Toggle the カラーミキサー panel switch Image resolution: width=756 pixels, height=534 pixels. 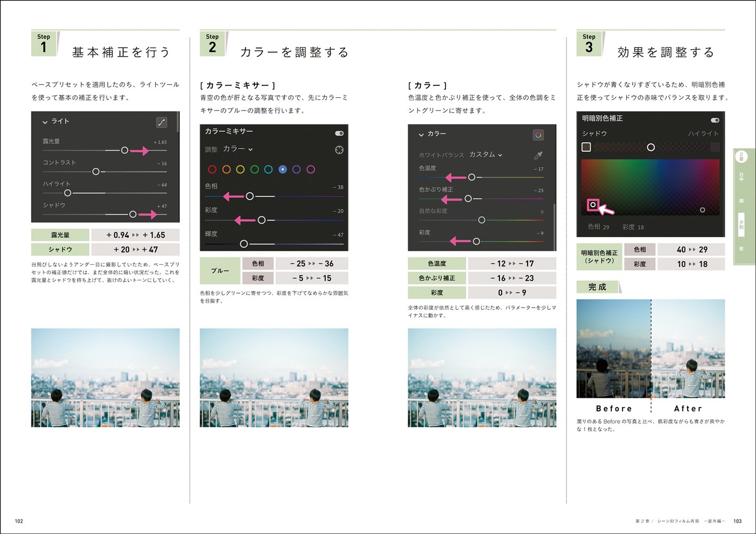339,133
